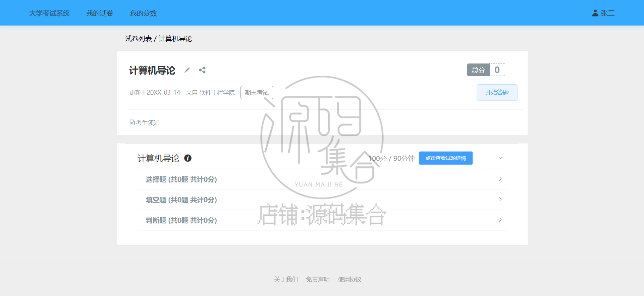Click the 期末考试 tag
The height and width of the screenshot is (303, 644).
(x=257, y=92)
